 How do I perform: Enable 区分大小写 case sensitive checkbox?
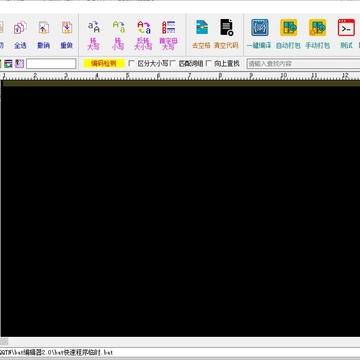point(132,63)
